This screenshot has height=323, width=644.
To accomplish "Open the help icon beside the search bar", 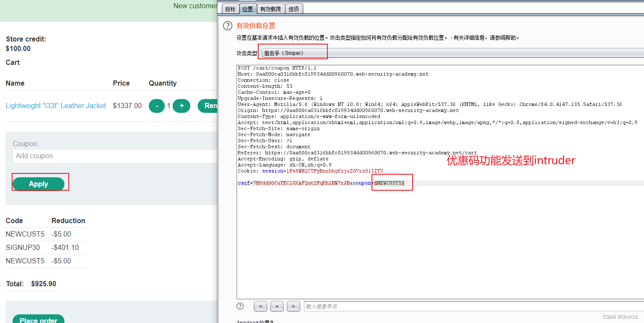I will point(240,306).
